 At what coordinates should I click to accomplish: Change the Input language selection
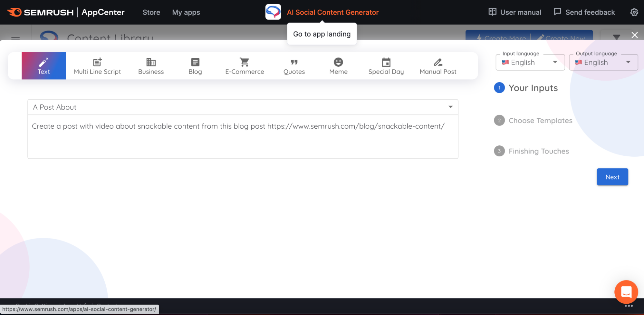tap(530, 62)
